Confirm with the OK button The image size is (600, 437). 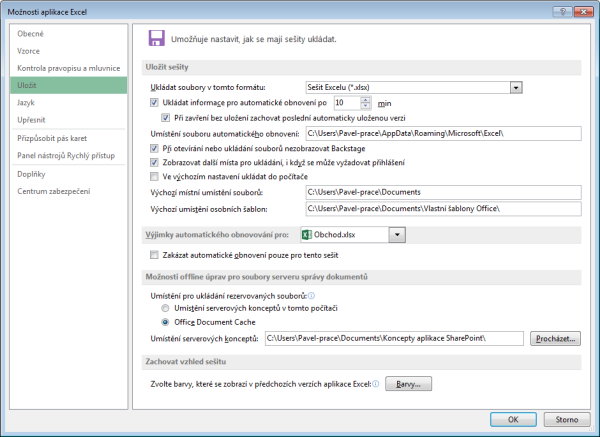coord(513,419)
